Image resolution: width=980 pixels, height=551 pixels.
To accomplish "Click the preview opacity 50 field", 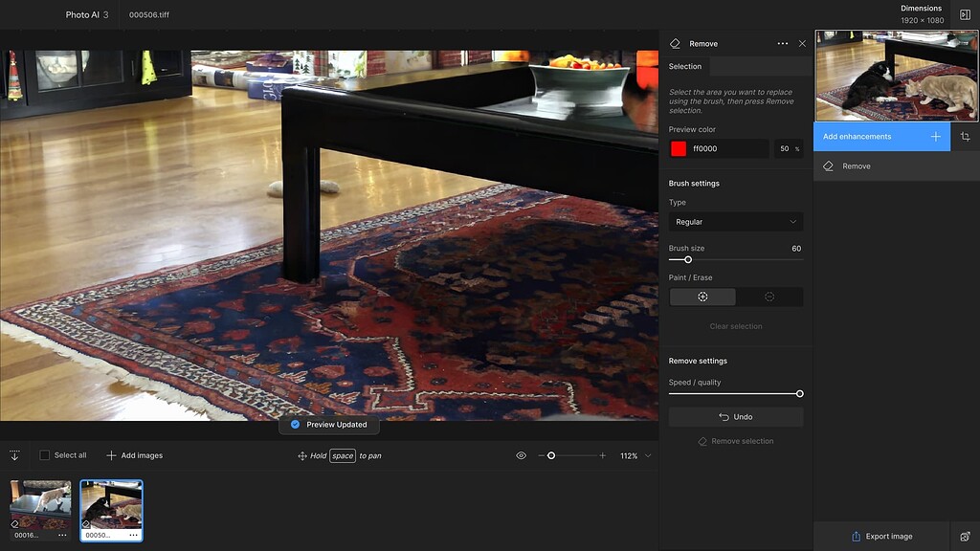I will click(789, 148).
